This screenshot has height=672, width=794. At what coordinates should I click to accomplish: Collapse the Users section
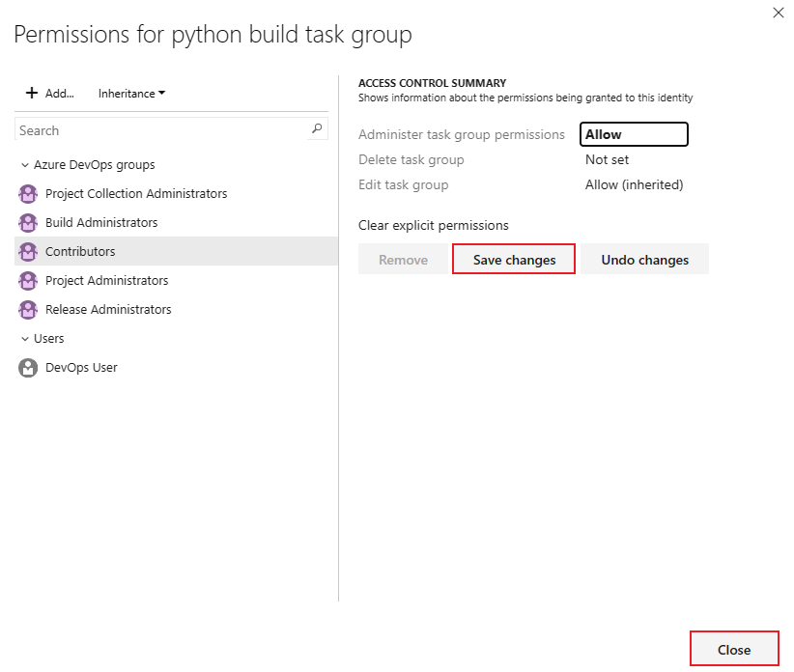coord(25,339)
